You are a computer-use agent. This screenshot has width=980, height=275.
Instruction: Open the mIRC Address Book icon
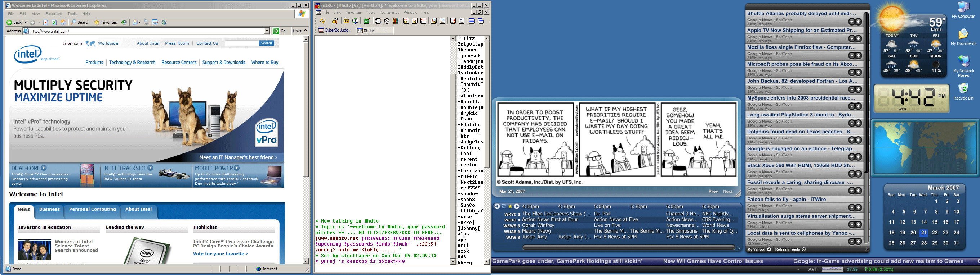tap(378, 21)
